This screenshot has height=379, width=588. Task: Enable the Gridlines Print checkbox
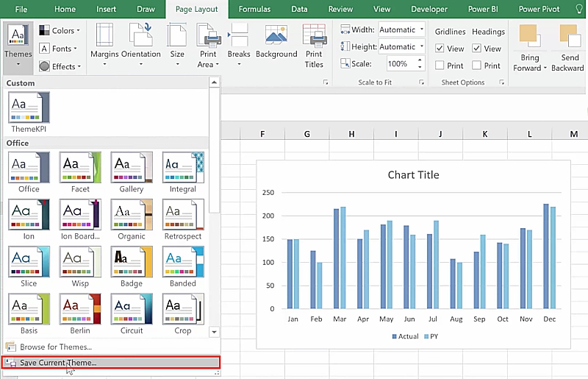click(x=440, y=65)
